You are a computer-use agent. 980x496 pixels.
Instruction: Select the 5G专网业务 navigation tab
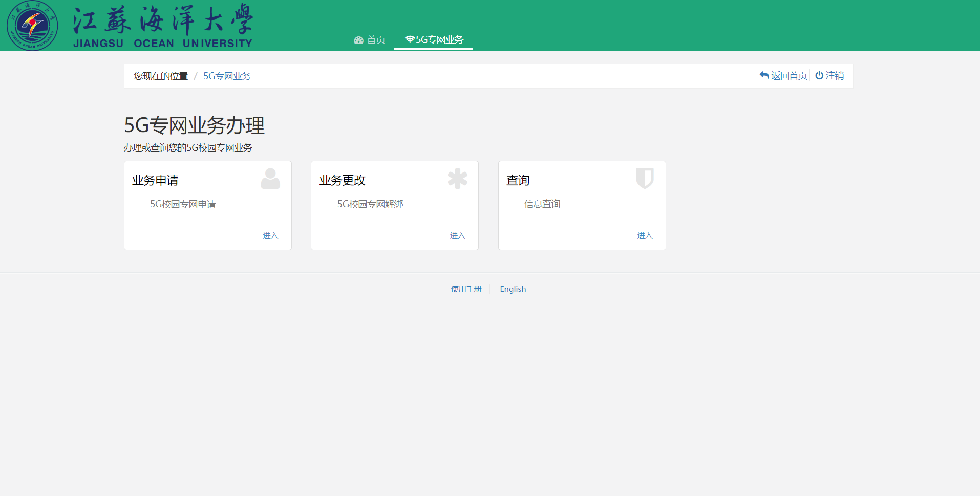click(434, 40)
